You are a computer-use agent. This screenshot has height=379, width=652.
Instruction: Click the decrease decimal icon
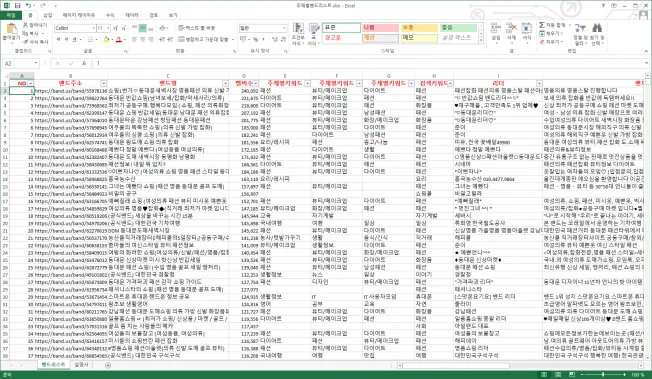point(283,40)
